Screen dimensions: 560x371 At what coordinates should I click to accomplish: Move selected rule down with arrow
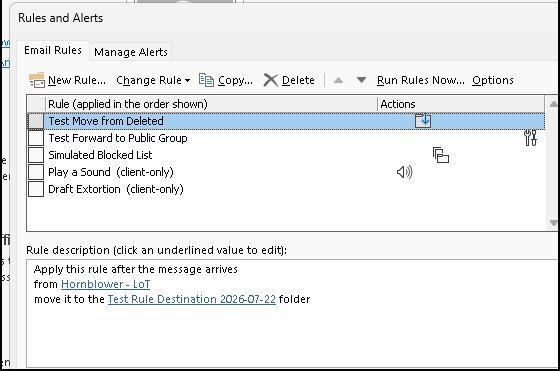click(361, 80)
